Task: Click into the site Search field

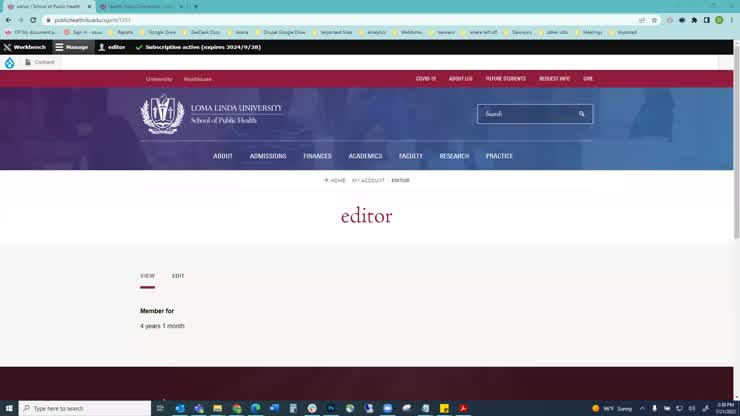Action: 525,114
